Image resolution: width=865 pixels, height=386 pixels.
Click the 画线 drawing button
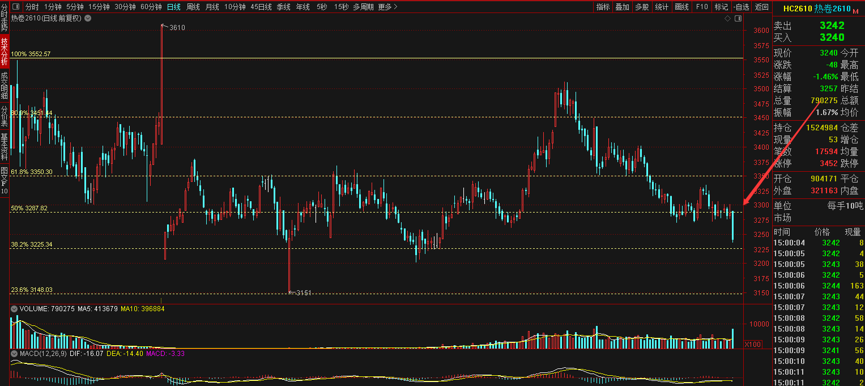(x=682, y=7)
